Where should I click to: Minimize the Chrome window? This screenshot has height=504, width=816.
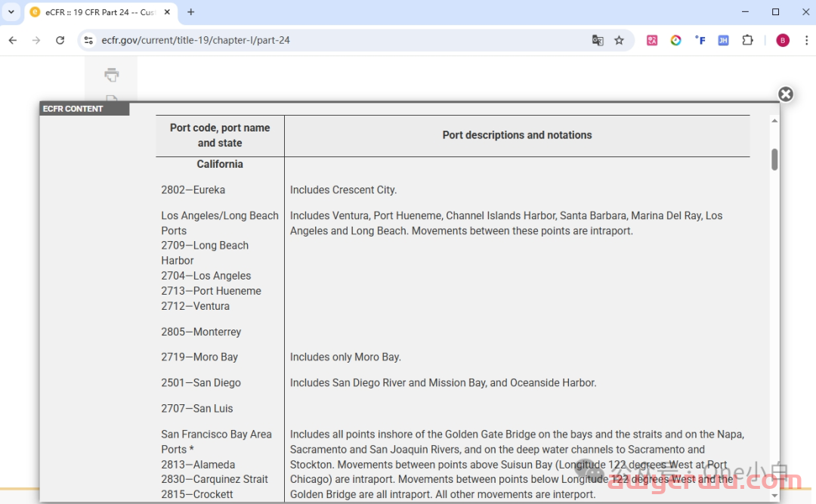click(x=745, y=11)
